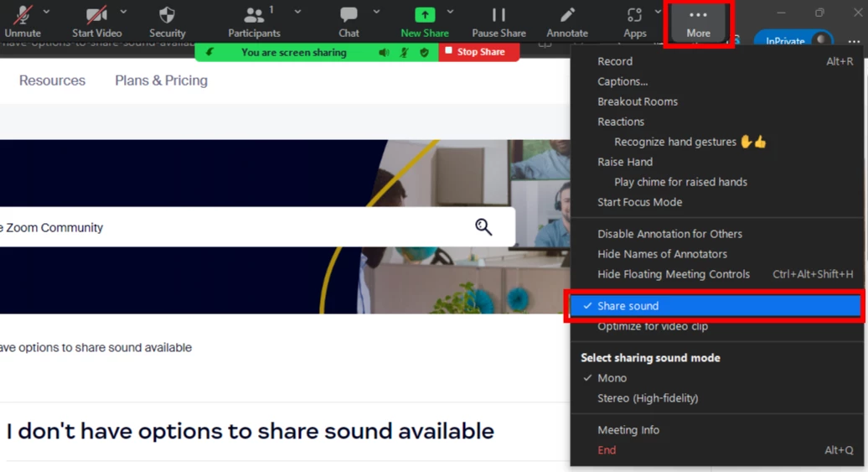Screen dimensions: 868x472
Task: Open the Resources link
Action: 52,80
